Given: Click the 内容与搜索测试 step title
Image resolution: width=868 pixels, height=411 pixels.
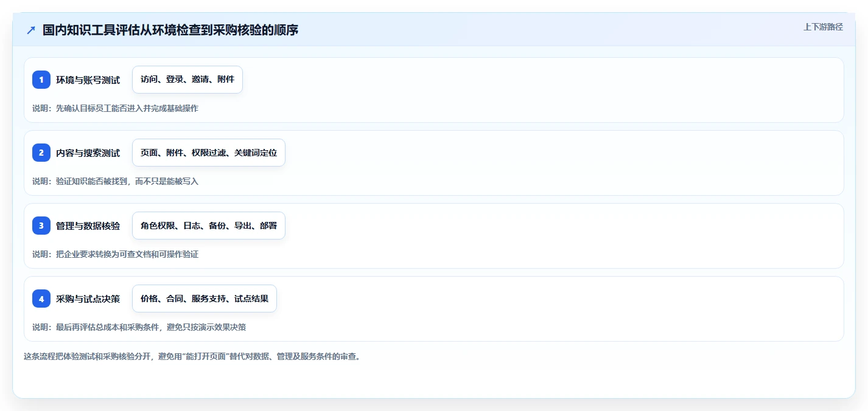Looking at the screenshot, I should 88,153.
